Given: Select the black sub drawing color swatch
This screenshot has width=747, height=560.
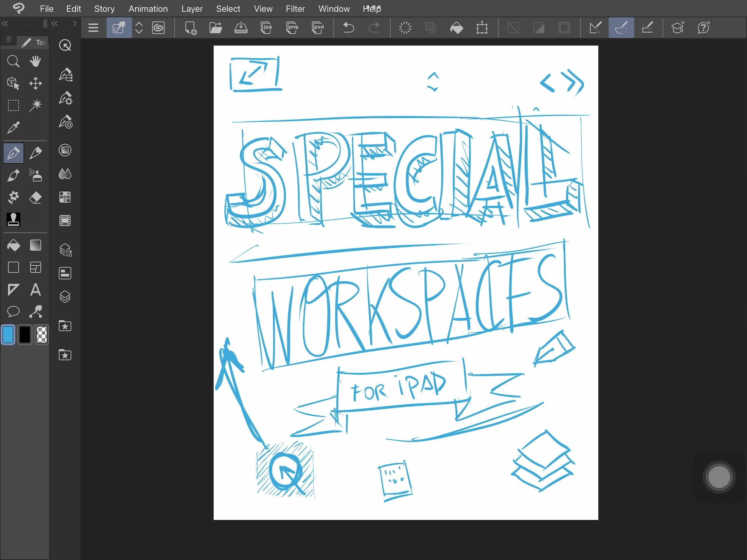Looking at the screenshot, I should click(x=25, y=335).
